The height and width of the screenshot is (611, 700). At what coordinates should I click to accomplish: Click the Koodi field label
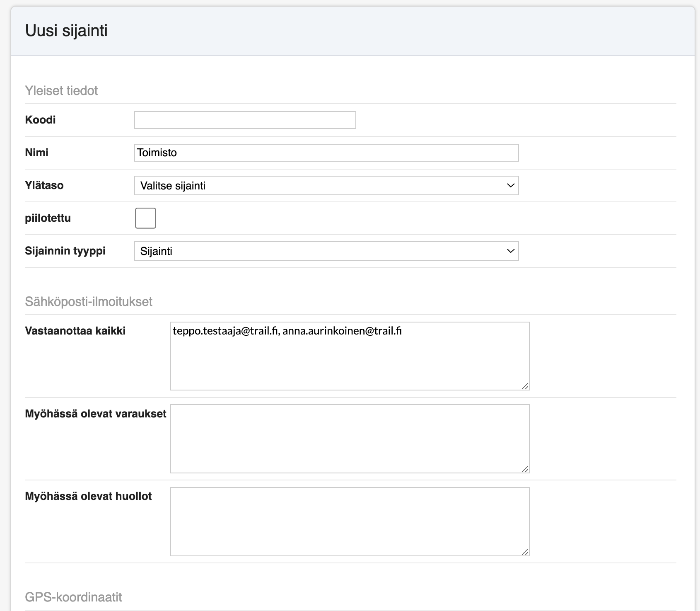pyautogui.click(x=40, y=120)
